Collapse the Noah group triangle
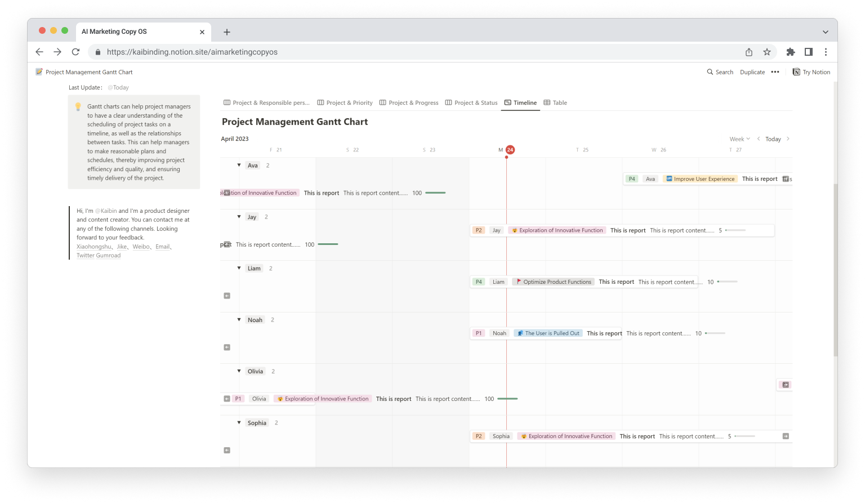 [239, 319]
